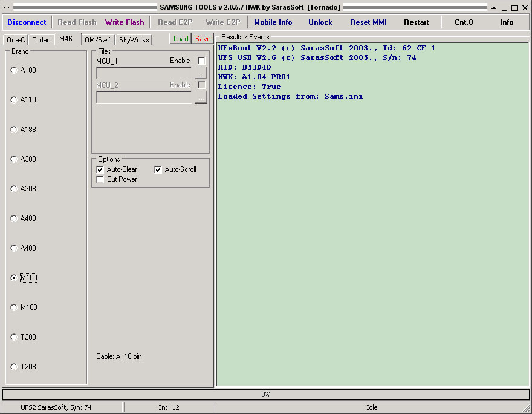This screenshot has height=414, width=532.
Task: Click the MCU_1 file path field
Action: tap(144, 73)
